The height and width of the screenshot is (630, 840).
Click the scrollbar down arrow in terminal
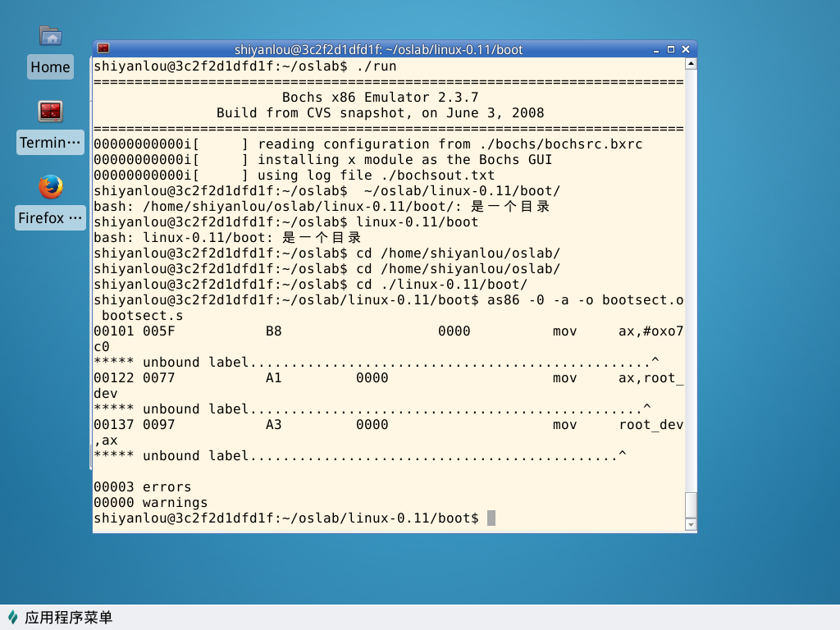point(691,524)
